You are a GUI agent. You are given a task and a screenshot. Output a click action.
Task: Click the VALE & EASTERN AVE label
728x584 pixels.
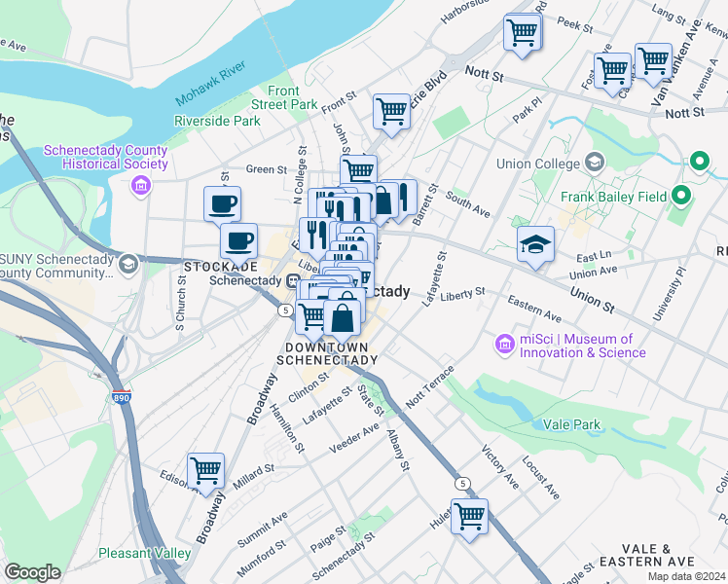647,555
